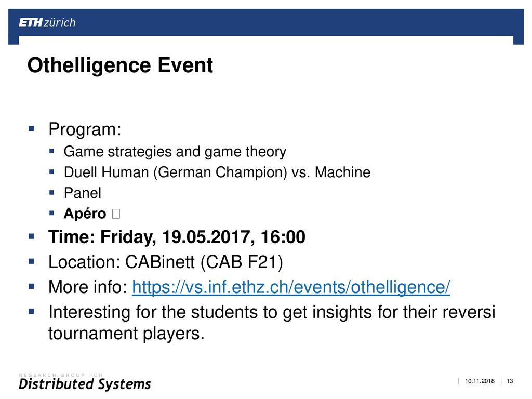Image resolution: width=532 pixels, height=399 pixels.
Task: Select the Program bullet heading
Action: click(x=85, y=129)
